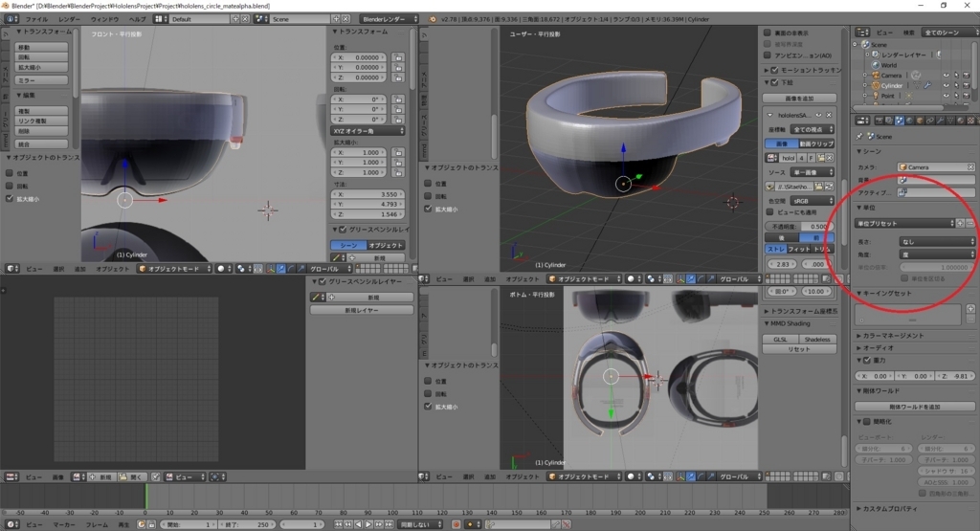
Task: Click the 画像を追加 button
Action: click(799, 99)
